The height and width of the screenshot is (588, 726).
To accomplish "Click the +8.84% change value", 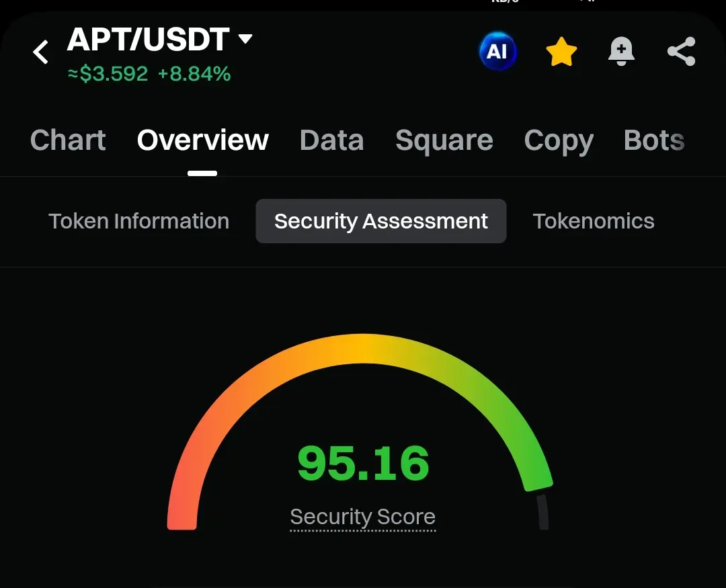I will pos(194,74).
